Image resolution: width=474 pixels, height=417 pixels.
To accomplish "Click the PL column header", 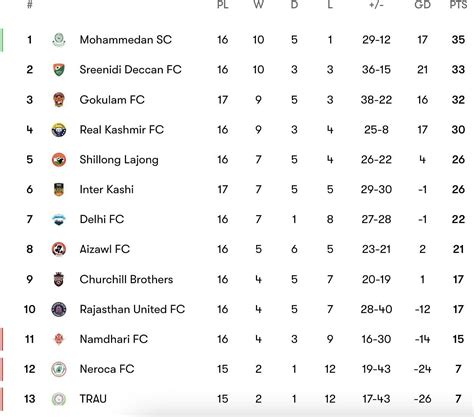I will (x=223, y=5).
